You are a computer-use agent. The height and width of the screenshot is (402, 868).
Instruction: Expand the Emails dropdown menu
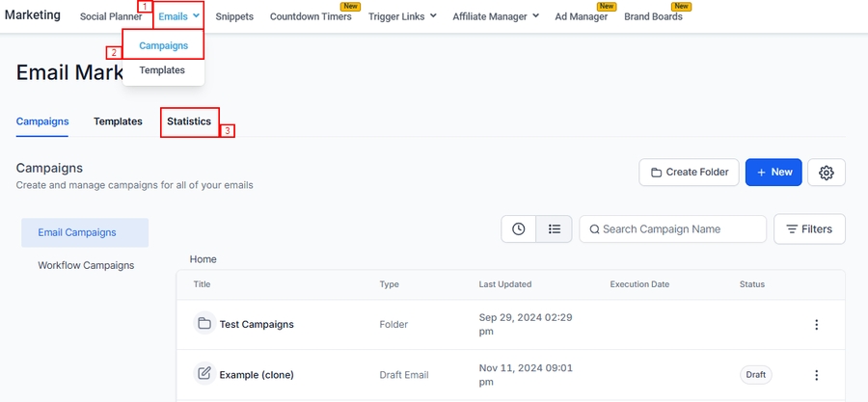(x=178, y=16)
